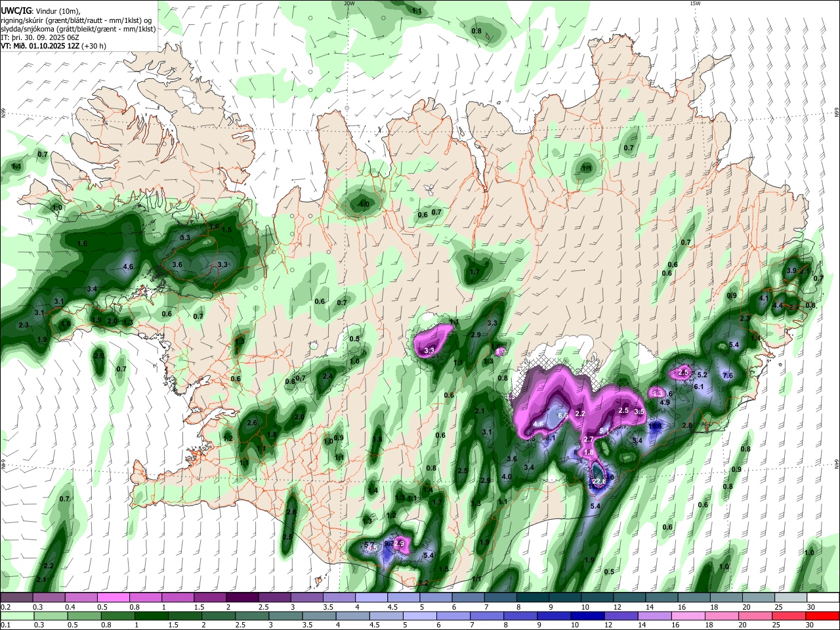Click the 4.0 precipitation value

coord(507,477)
